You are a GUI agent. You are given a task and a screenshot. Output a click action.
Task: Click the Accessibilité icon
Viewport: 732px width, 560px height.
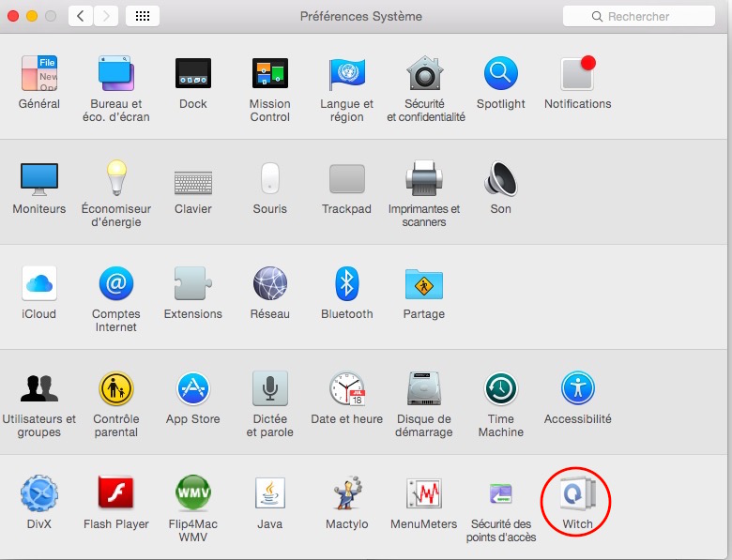click(577, 388)
